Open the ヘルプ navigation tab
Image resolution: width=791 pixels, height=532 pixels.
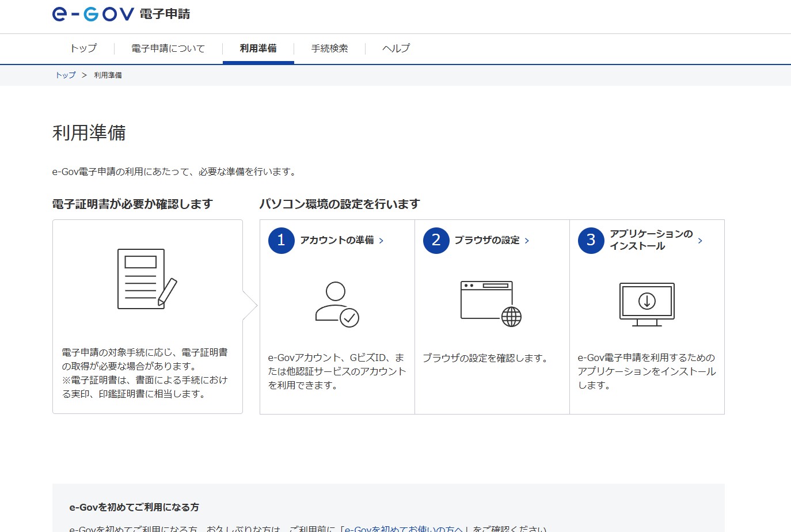[396, 48]
